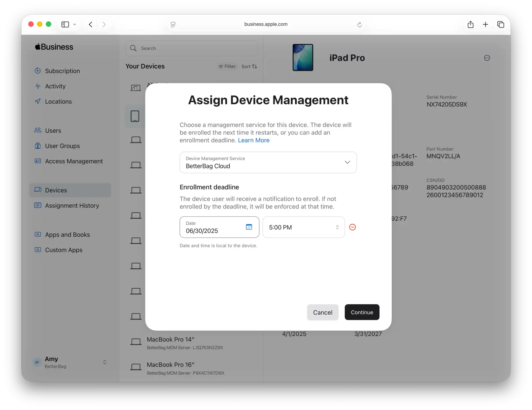Click the Locations navigation icon

38,101
